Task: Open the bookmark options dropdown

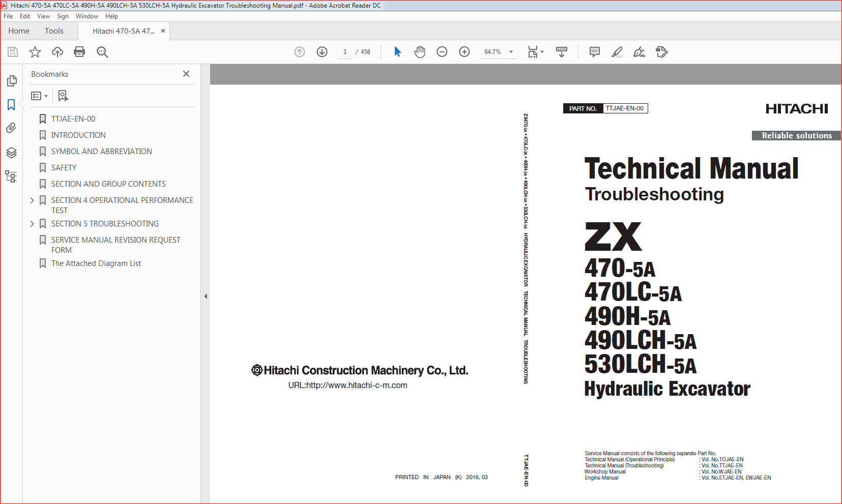Action: [x=39, y=96]
